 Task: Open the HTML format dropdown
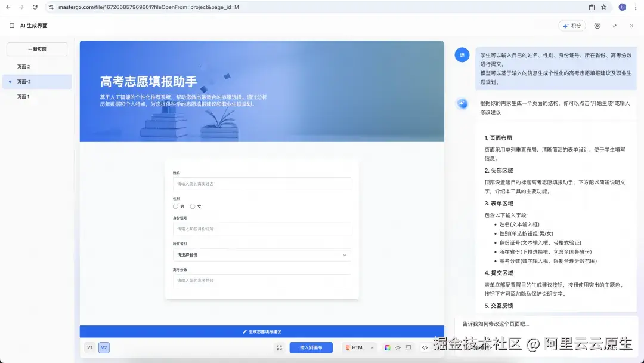tap(358, 347)
